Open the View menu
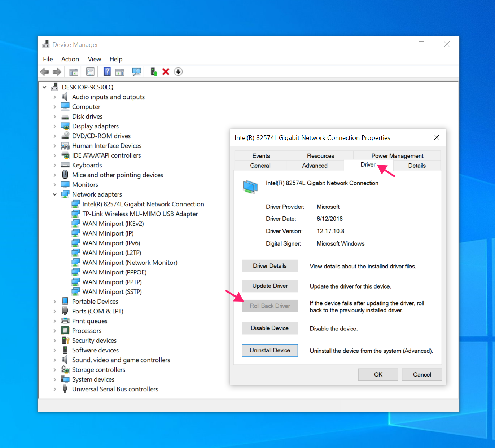Screen dimensions: 495x448 click(95, 59)
